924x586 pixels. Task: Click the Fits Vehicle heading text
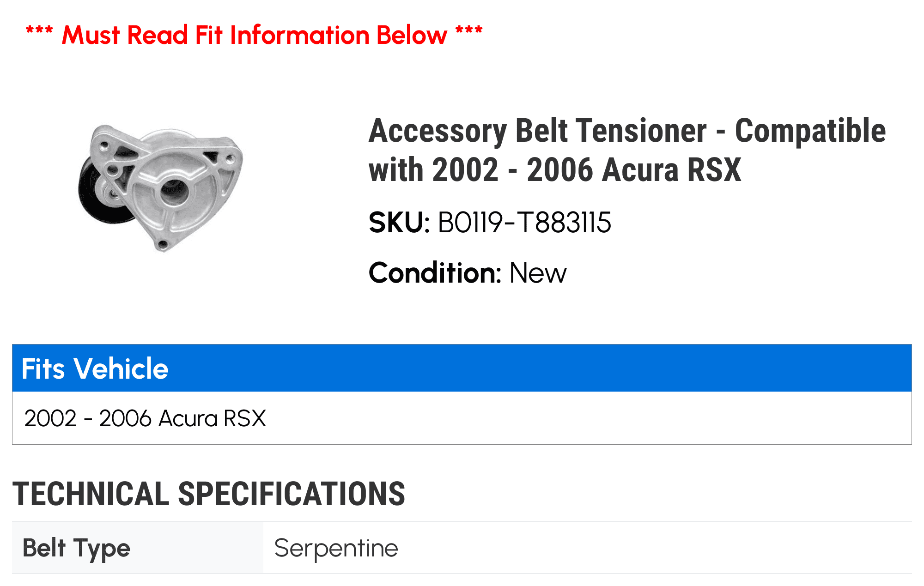click(x=95, y=369)
